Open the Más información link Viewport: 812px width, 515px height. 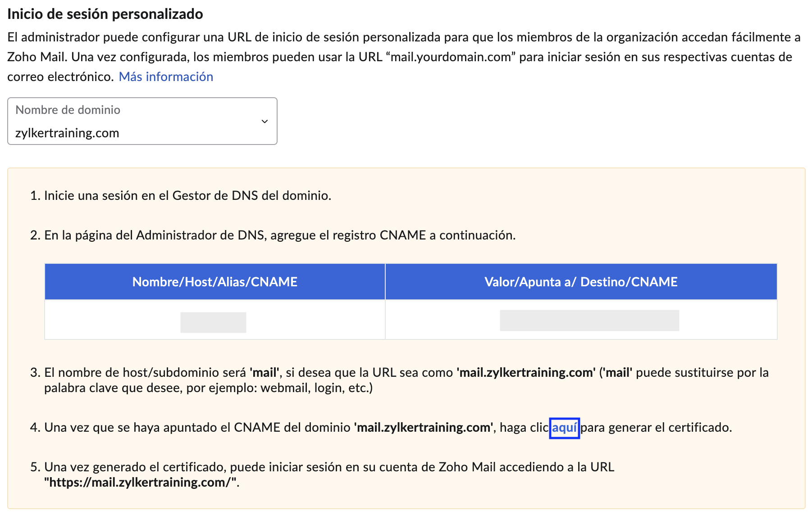tap(166, 77)
